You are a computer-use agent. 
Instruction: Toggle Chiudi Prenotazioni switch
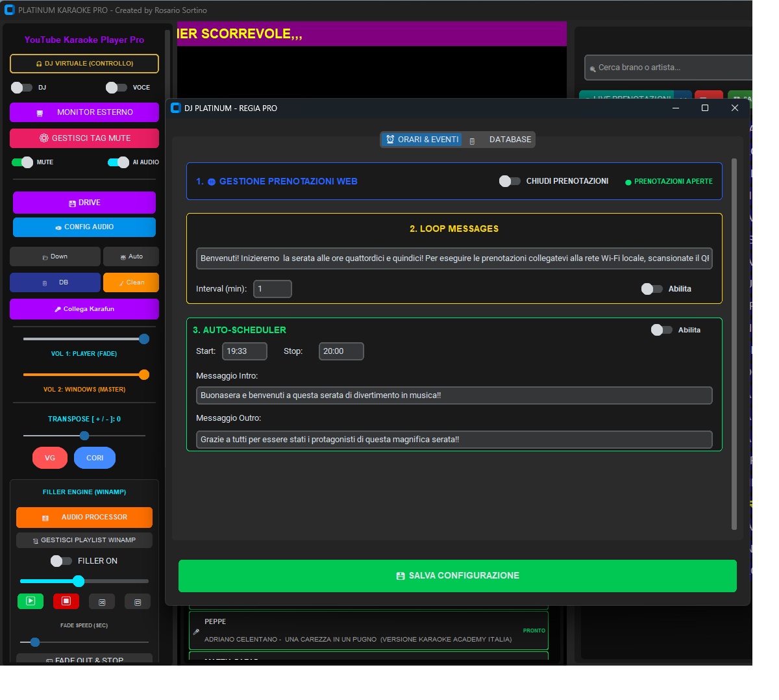(x=509, y=182)
